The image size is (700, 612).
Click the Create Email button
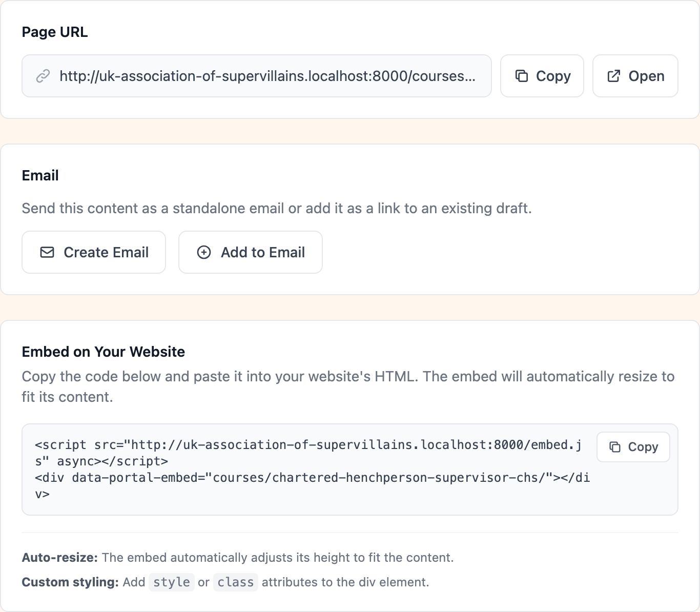click(x=94, y=252)
